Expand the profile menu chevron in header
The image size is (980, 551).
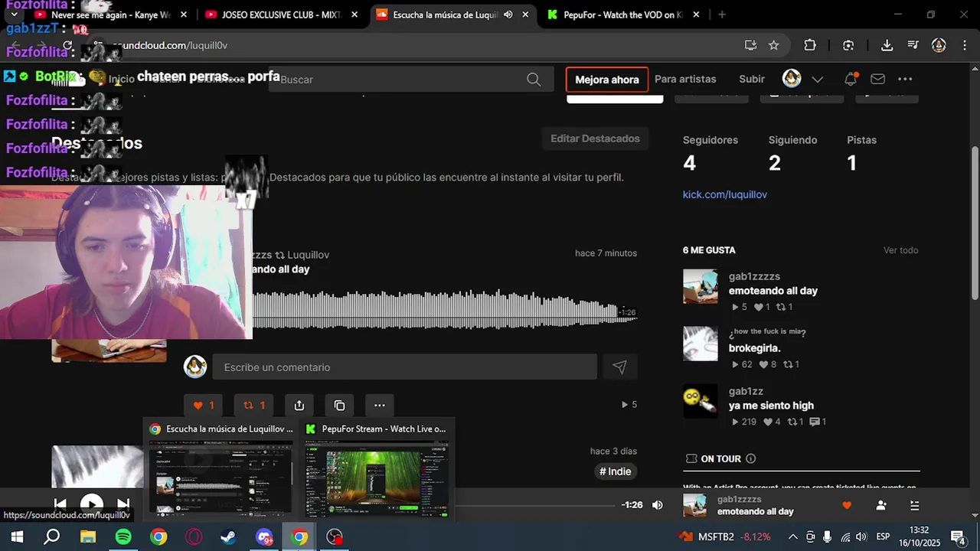click(x=817, y=80)
